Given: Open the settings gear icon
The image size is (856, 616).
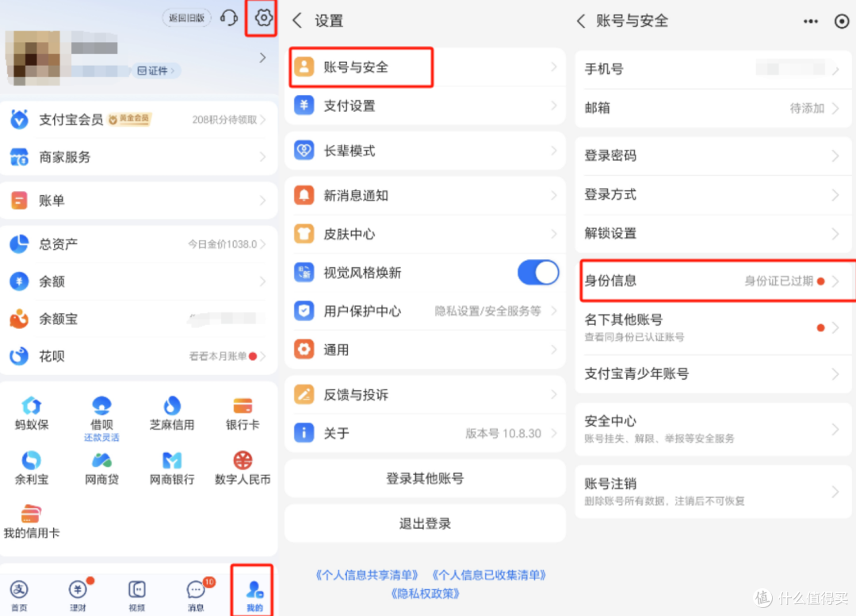Looking at the screenshot, I should click(x=263, y=18).
